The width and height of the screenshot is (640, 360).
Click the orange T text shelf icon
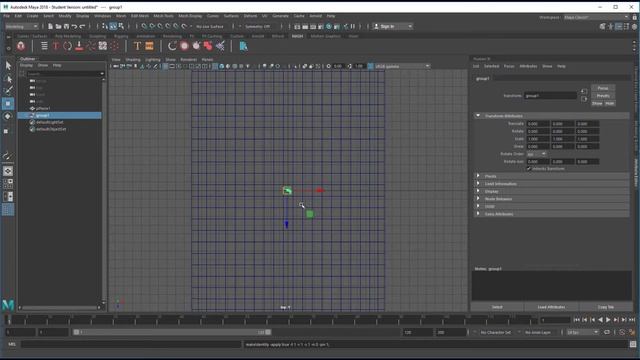tap(137, 46)
